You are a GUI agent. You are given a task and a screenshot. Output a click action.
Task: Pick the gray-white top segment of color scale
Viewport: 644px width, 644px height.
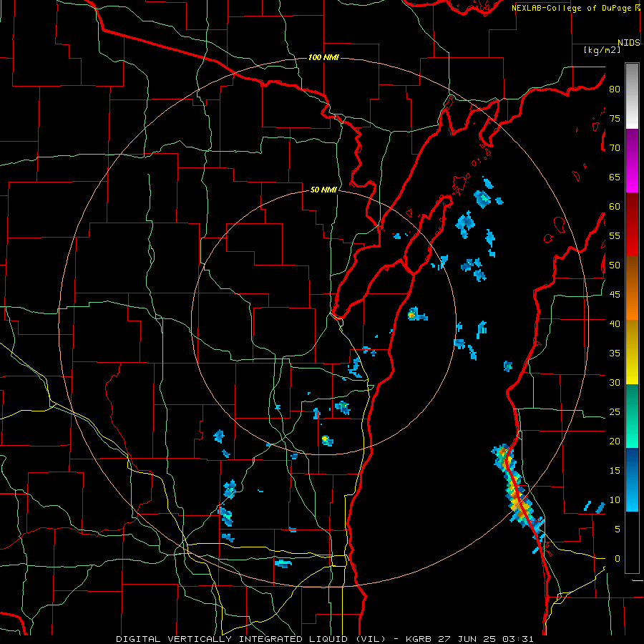[632, 96]
